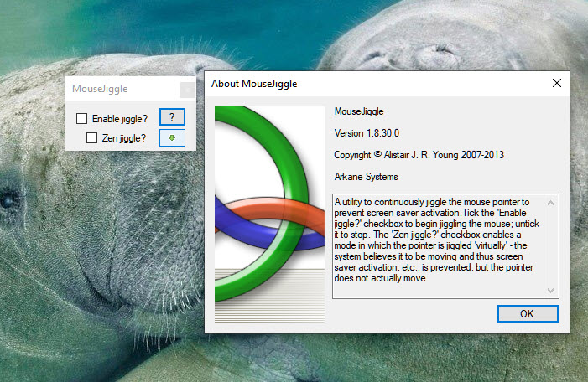Click the small MouseJiggle window title
The height and width of the screenshot is (382, 588).
coord(100,89)
